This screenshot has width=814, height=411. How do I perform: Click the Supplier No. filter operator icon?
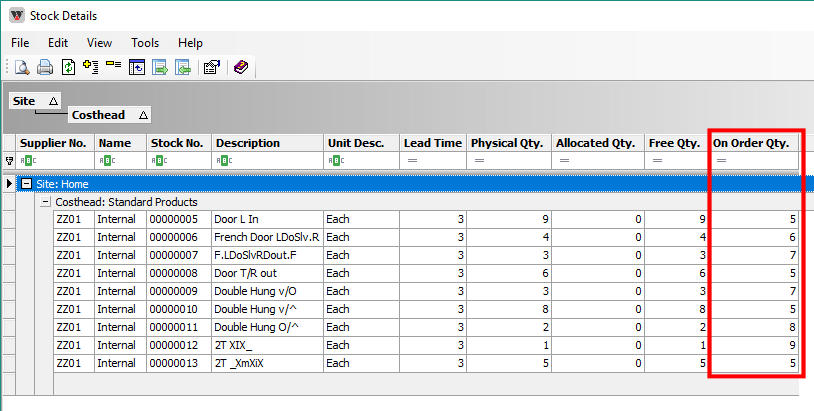point(28,161)
